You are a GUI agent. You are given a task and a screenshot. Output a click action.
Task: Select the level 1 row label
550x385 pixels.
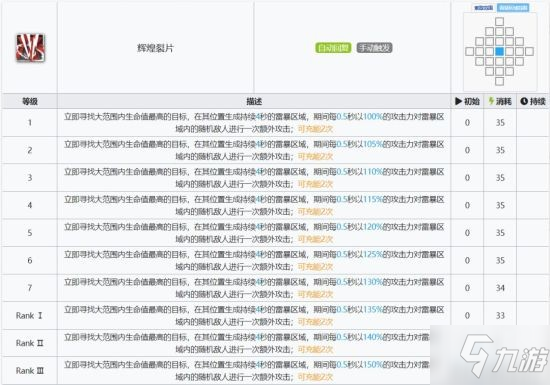pos(30,123)
